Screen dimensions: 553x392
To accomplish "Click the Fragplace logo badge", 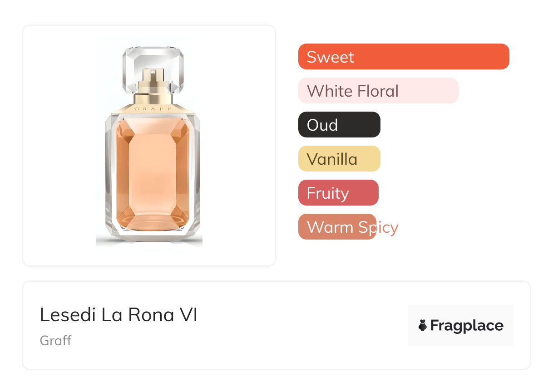I will pyautogui.click(x=460, y=325).
